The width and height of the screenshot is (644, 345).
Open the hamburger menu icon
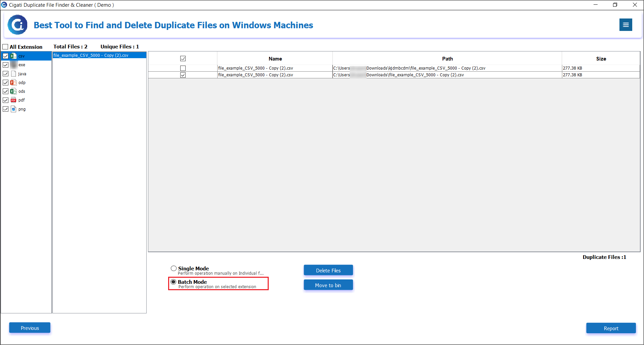pos(626,25)
